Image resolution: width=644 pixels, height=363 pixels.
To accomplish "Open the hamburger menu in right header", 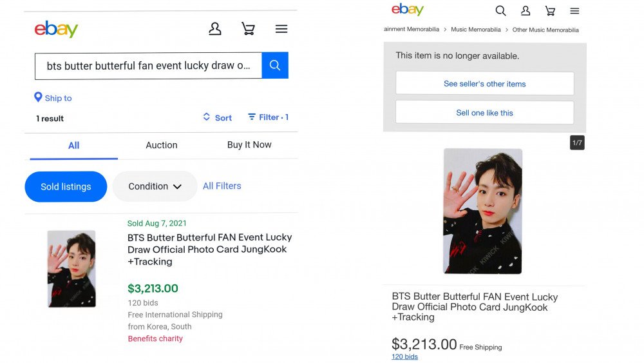I will click(x=574, y=11).
